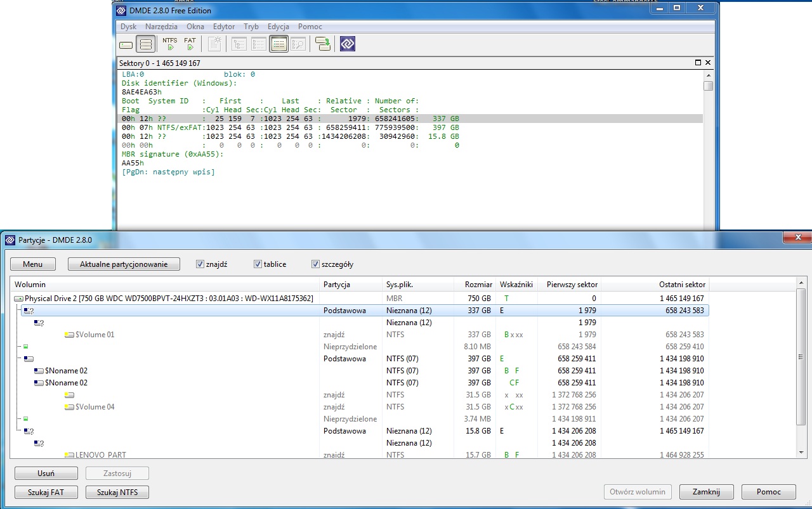The height and width of the screenshot is (509, 812).
Task: Click the partition icon in the 397 GB Podstawowa row
Action: pyautogui.click(x=29, y=359)
